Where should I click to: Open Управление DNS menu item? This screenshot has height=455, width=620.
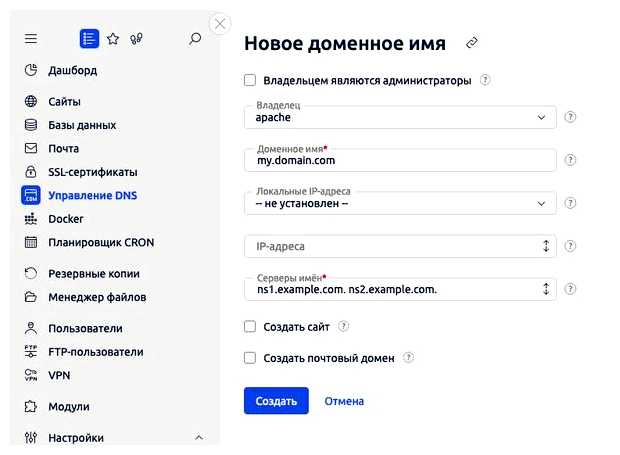(x=93, y=195)
